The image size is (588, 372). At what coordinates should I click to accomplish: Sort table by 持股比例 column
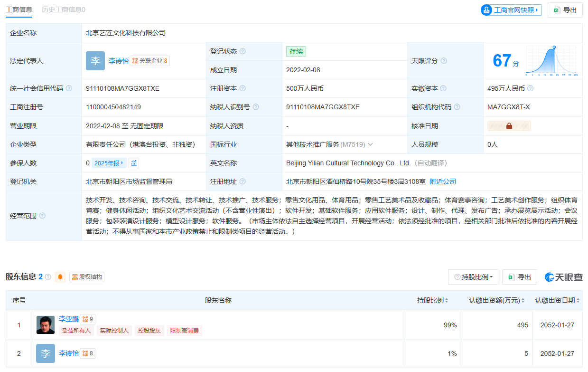433,300
